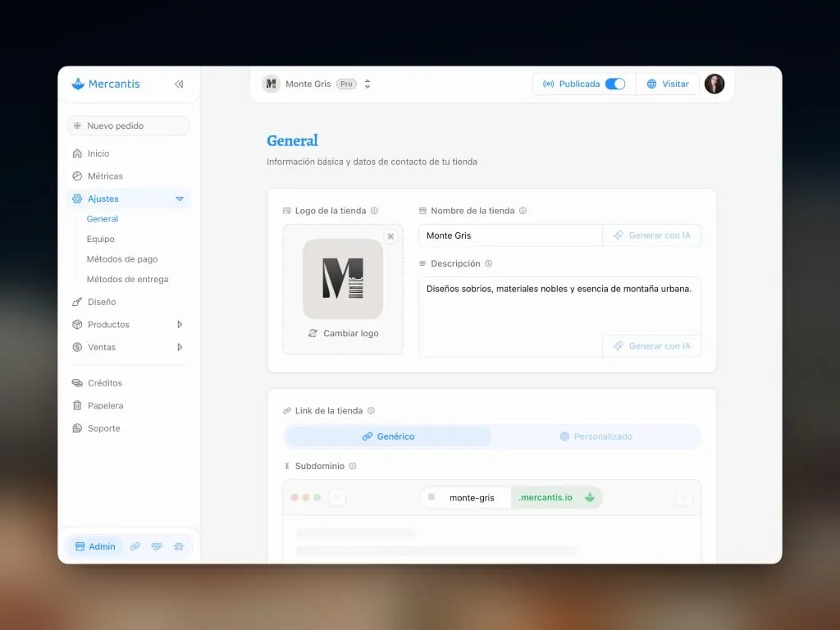The width and height of the screenshot is (840, 630).
Task: Click the Inicio house icon
Action: (x=77, y=153)
